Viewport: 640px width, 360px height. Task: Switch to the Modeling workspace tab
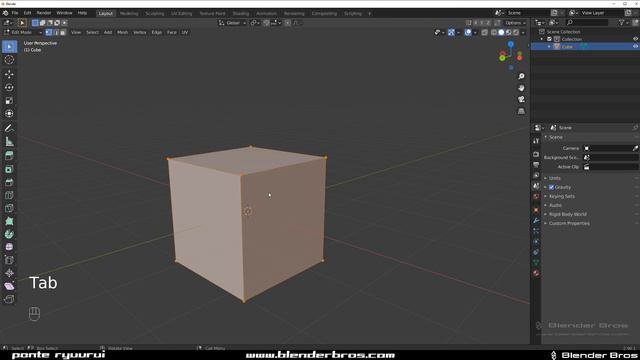129,13
